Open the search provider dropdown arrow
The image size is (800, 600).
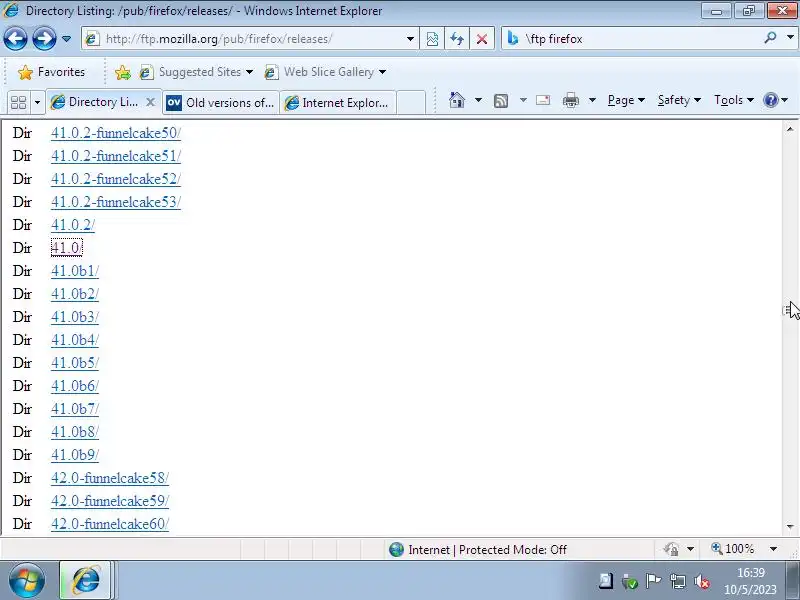(790, 37)
